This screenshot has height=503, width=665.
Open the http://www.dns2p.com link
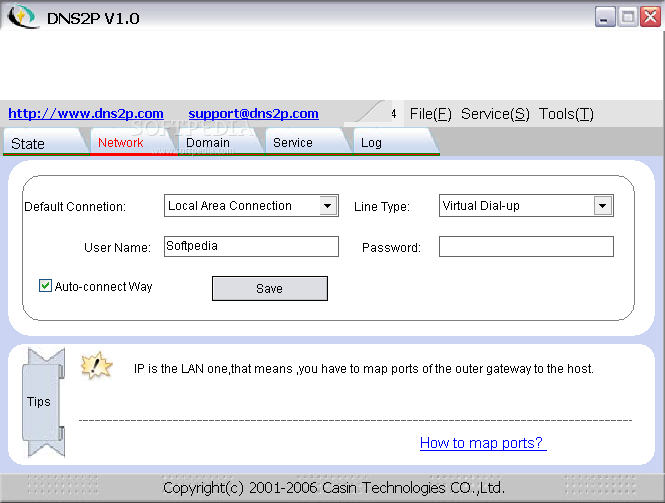pyautogui.click(x=86, y=113)
